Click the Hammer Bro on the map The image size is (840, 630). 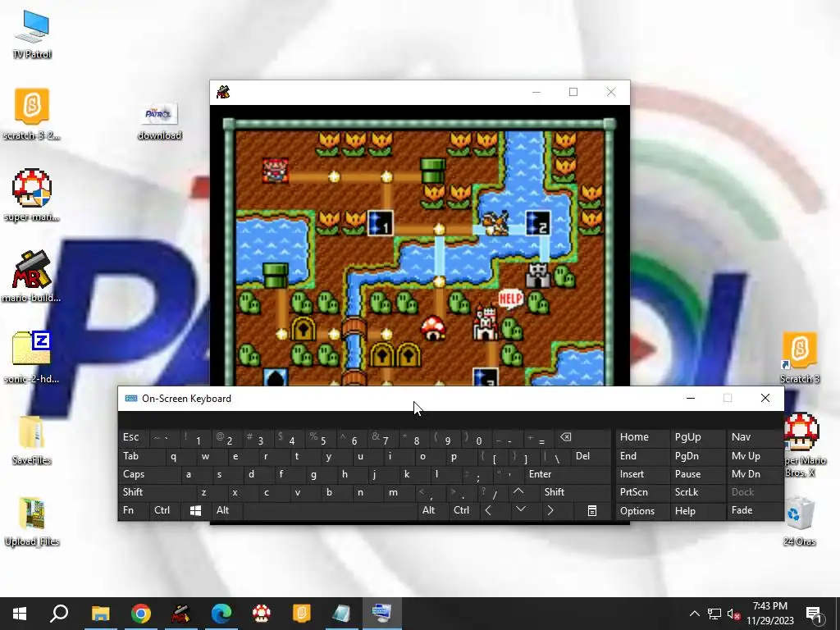(x=495, y=222)
